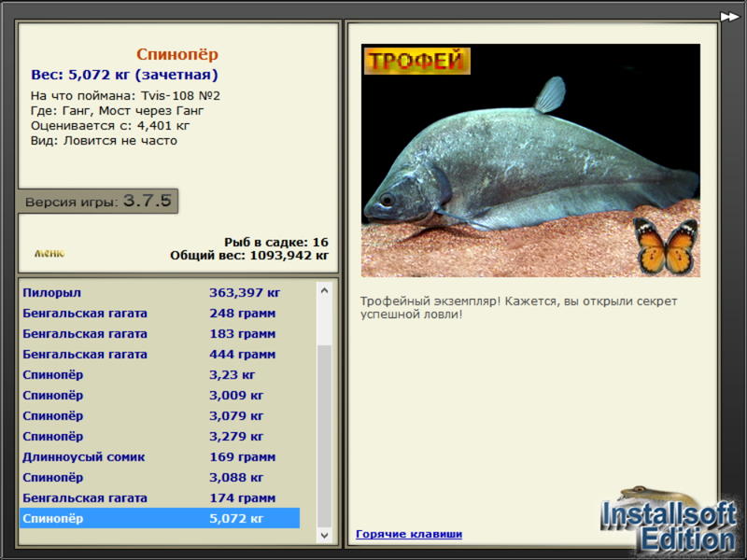Select Бенгальская гагата 444 грамм row

click(160, 355)
